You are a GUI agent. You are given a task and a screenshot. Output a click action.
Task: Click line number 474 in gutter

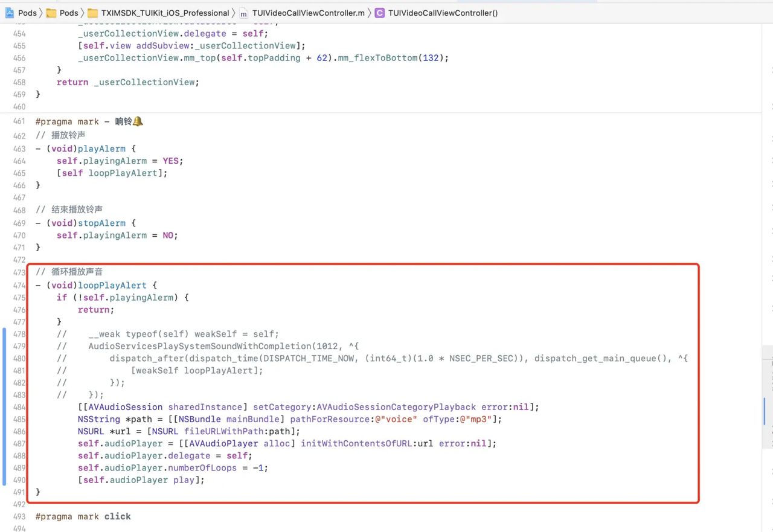click(x=19, y=285)
